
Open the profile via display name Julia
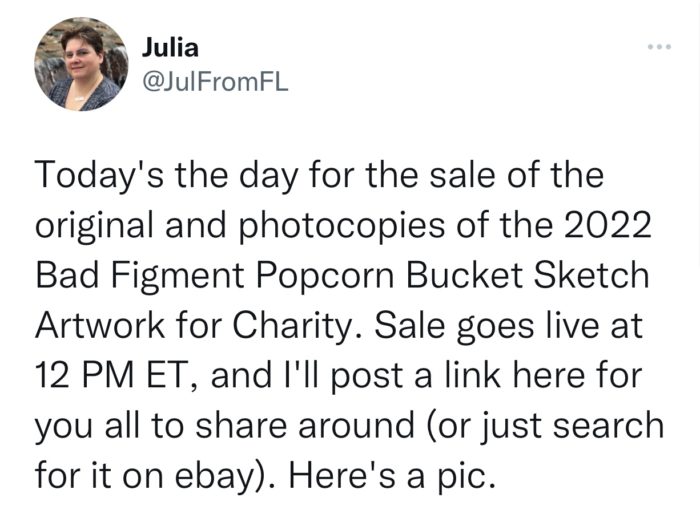click(170, 48)
